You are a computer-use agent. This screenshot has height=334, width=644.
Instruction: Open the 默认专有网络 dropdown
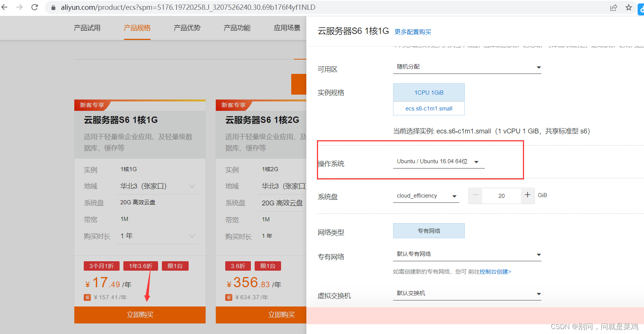[x=467, y=254]
